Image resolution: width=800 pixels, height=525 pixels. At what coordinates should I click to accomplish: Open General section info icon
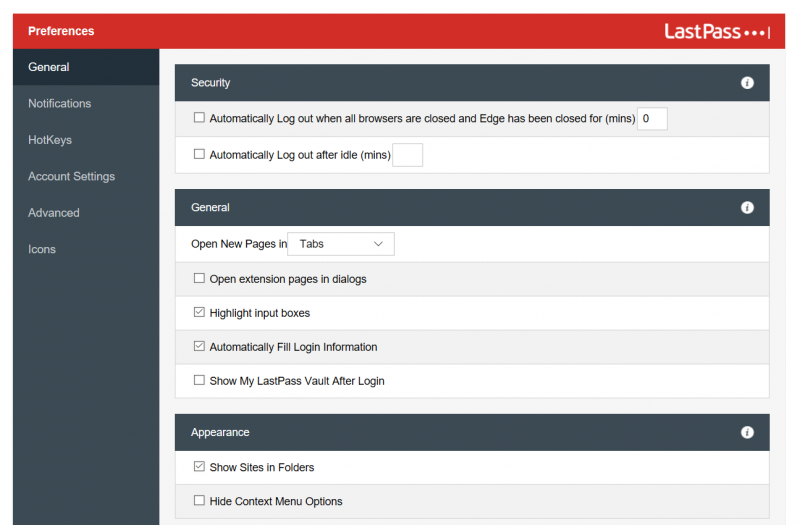click(747, 208)
